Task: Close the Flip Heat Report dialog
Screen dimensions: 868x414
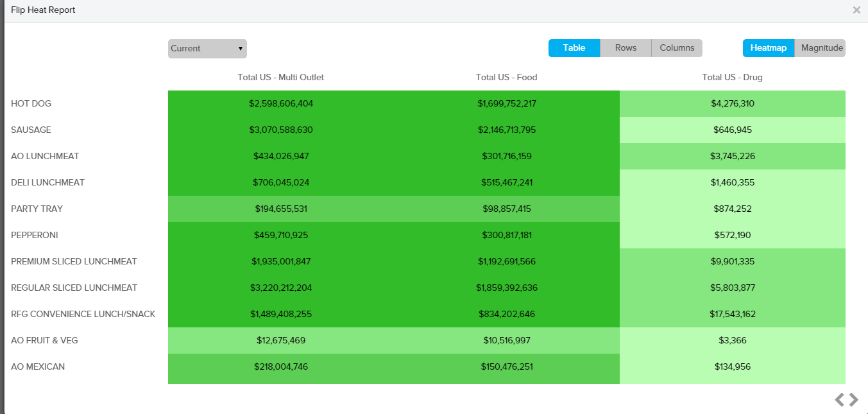Action: coord(856,10)
